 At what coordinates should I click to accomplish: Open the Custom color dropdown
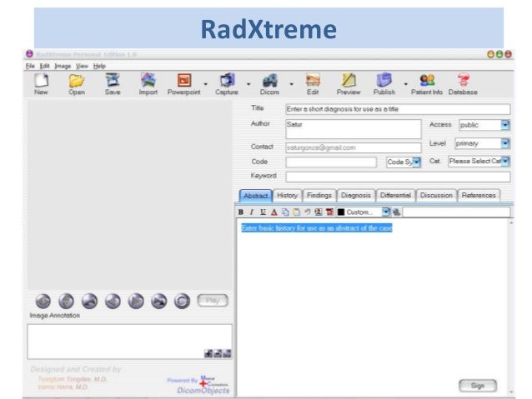386,212
